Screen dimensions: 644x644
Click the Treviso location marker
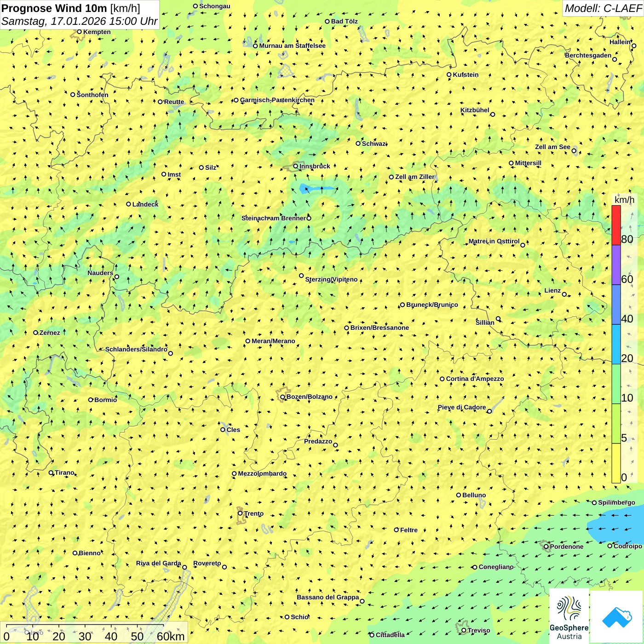point(464,630)
